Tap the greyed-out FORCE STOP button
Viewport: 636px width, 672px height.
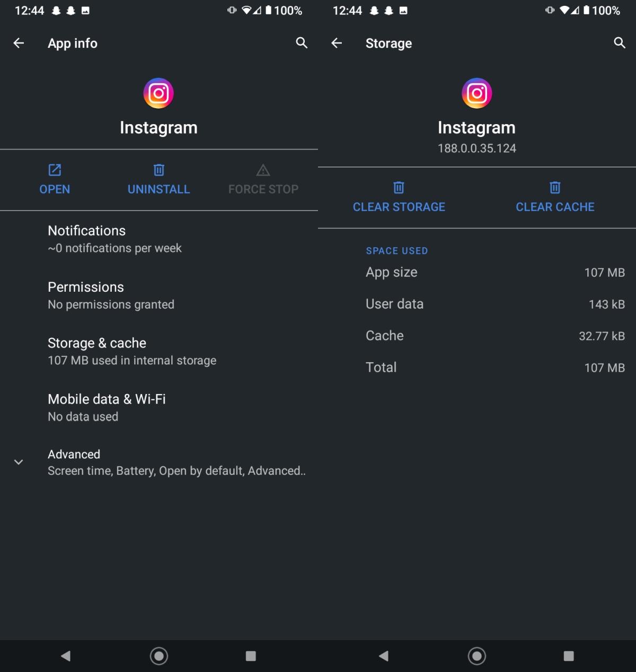pyautogui.click(x=263, y=180)
